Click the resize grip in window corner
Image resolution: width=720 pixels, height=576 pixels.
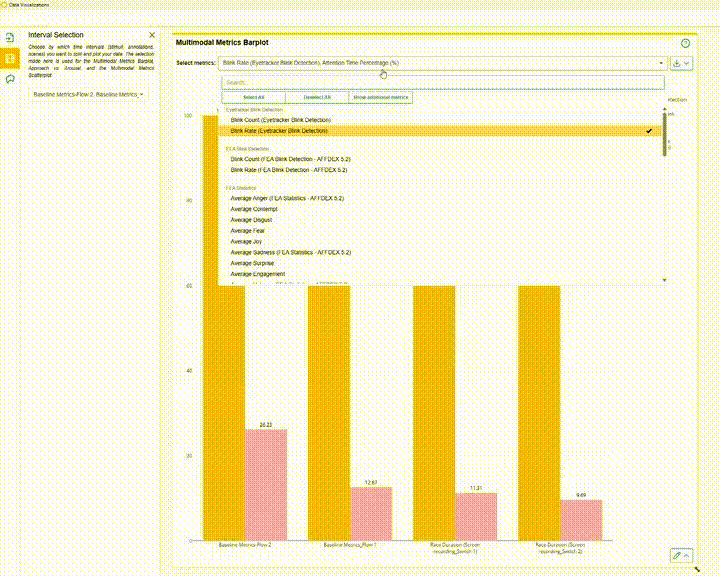coord(697,569)
